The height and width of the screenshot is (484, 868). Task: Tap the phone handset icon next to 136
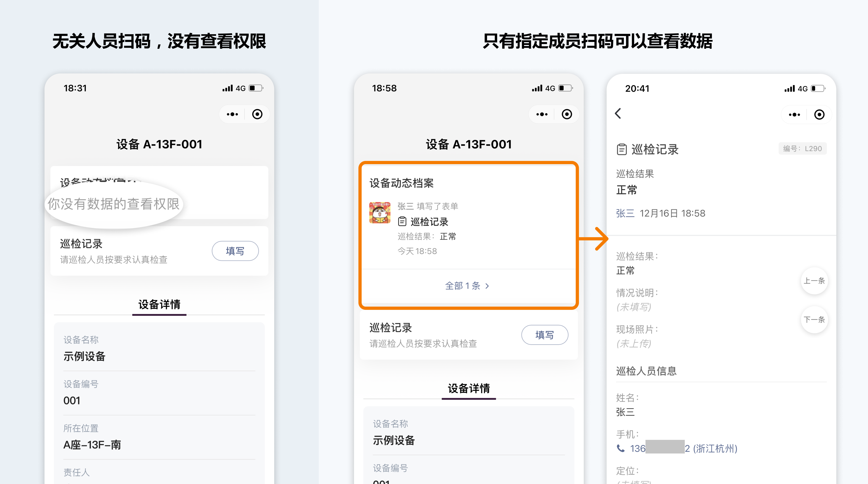click(620, 448)
